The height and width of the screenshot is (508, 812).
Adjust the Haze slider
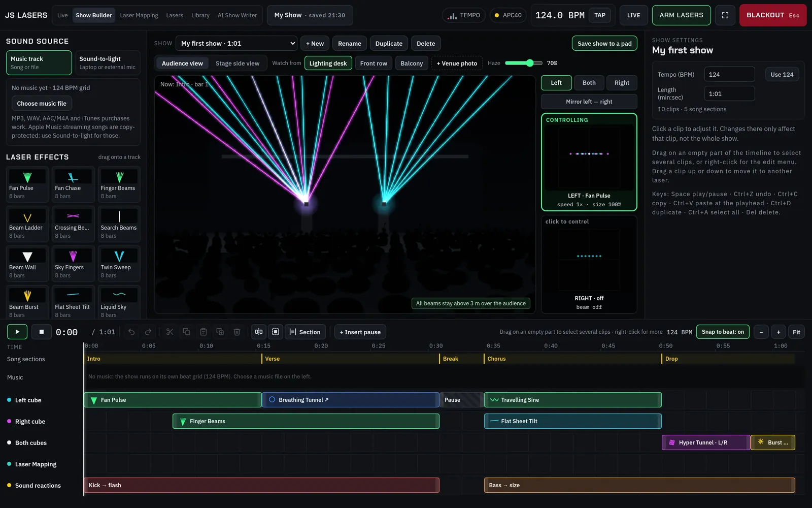coord(523,63)
